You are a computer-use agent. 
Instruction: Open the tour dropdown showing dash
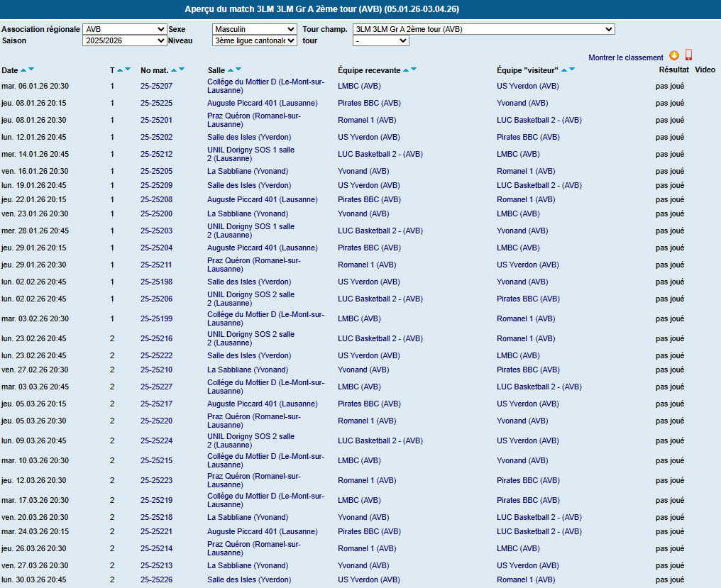point(381,41)
